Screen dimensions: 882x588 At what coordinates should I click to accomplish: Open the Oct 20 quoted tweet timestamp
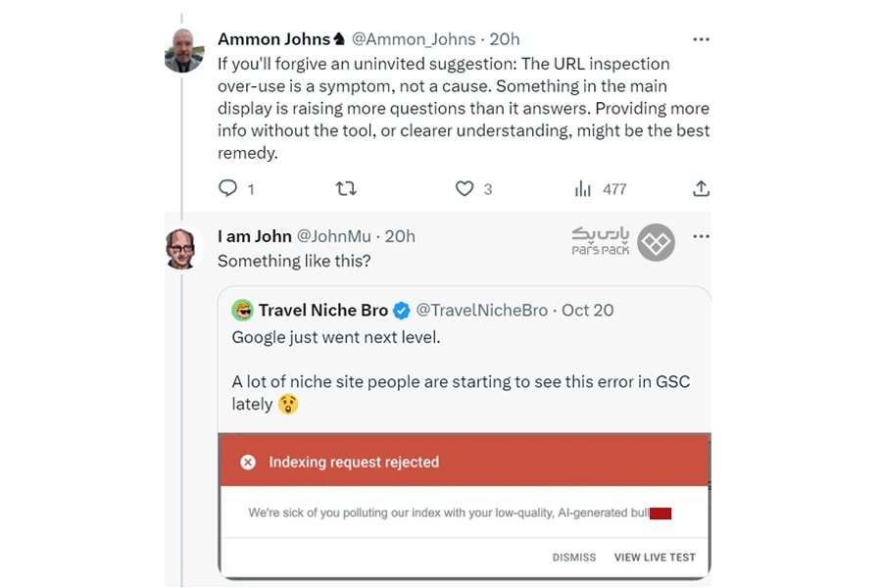pos(588,311)
